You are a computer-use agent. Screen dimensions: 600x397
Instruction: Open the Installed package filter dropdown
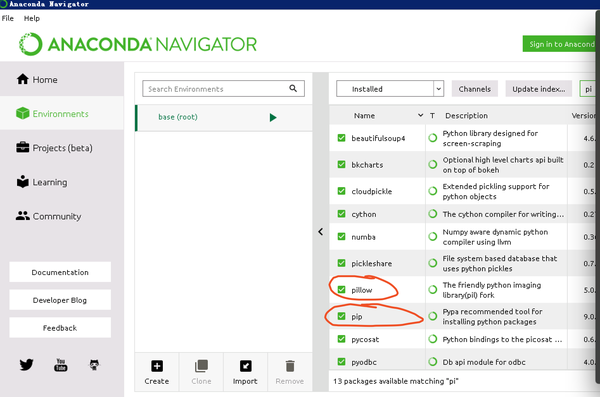(x=390, y=89)
